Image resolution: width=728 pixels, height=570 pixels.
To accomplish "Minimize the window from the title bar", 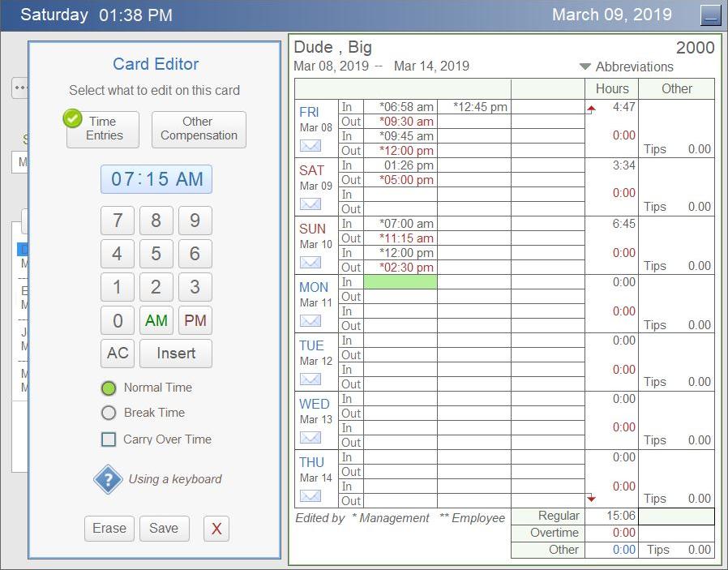I will point(710,15).
